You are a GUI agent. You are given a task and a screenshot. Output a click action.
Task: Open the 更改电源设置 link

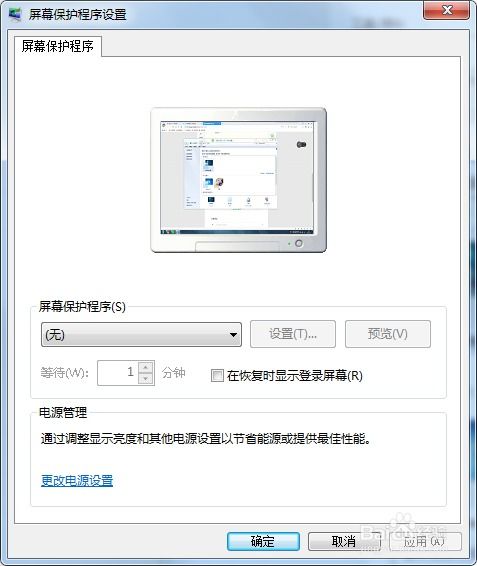pyautogui.click(x=77, y=480)
